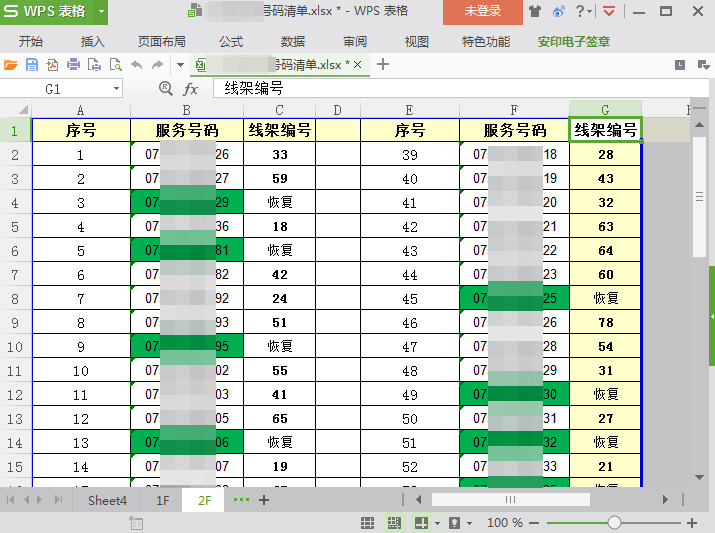
Task: Expand the WPS 表格 application menu arrow
Action: (103, 12)
